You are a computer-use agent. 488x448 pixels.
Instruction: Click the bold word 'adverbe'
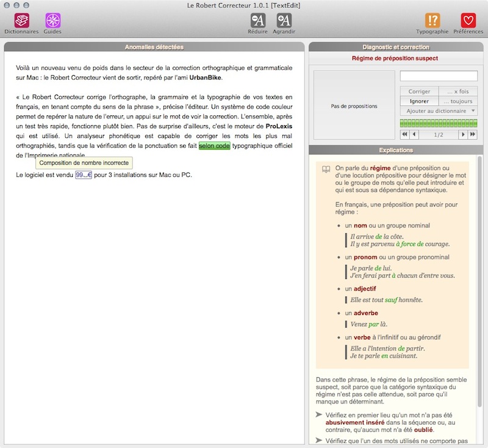tap(365, 313)
